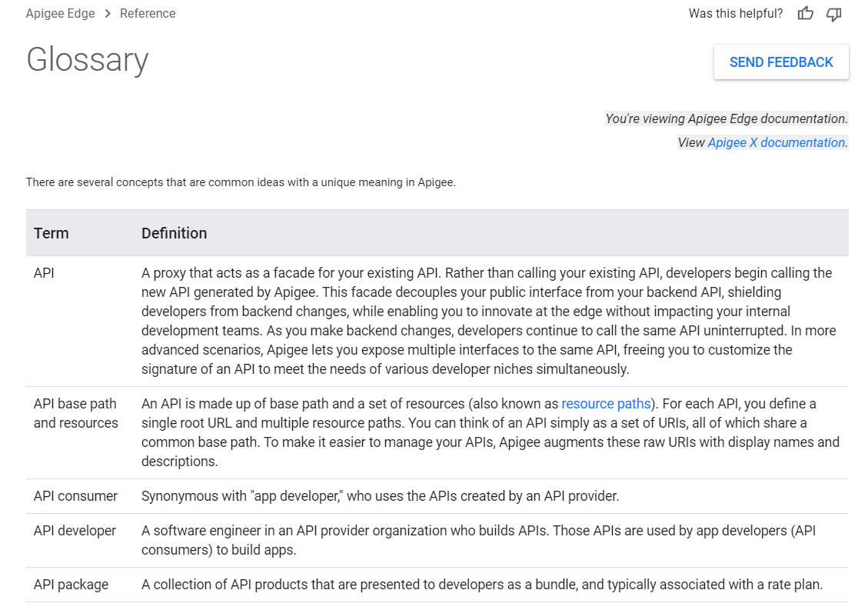Viewport: 868px width, 610px height.
Task: Go to the Reference breadcrumb
Action: tap(148, 13)
